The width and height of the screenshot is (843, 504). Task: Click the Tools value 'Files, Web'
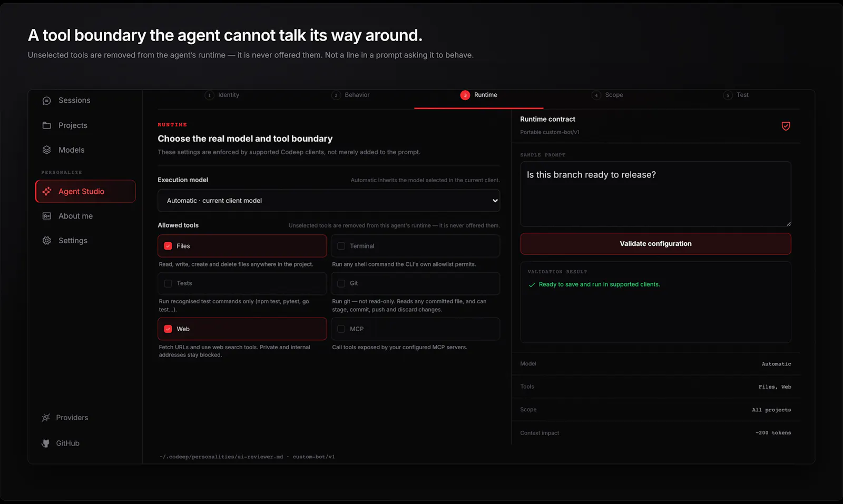click(x=775, y=387)
